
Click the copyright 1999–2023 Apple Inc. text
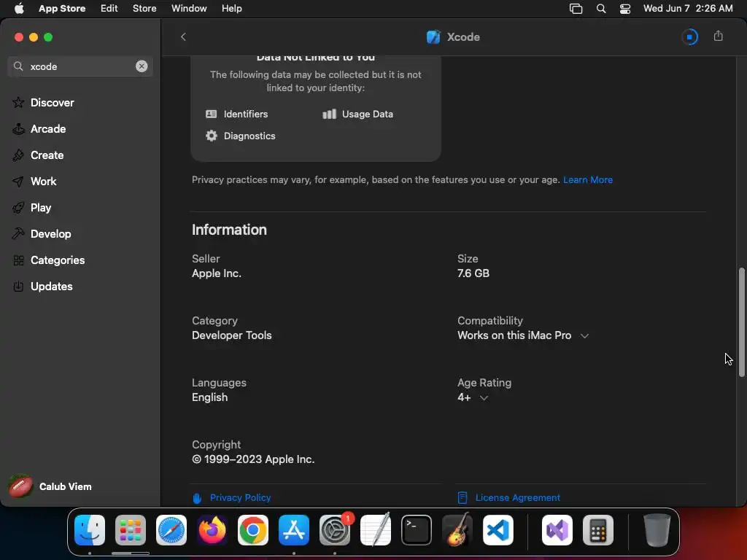[x=253, y=459]
